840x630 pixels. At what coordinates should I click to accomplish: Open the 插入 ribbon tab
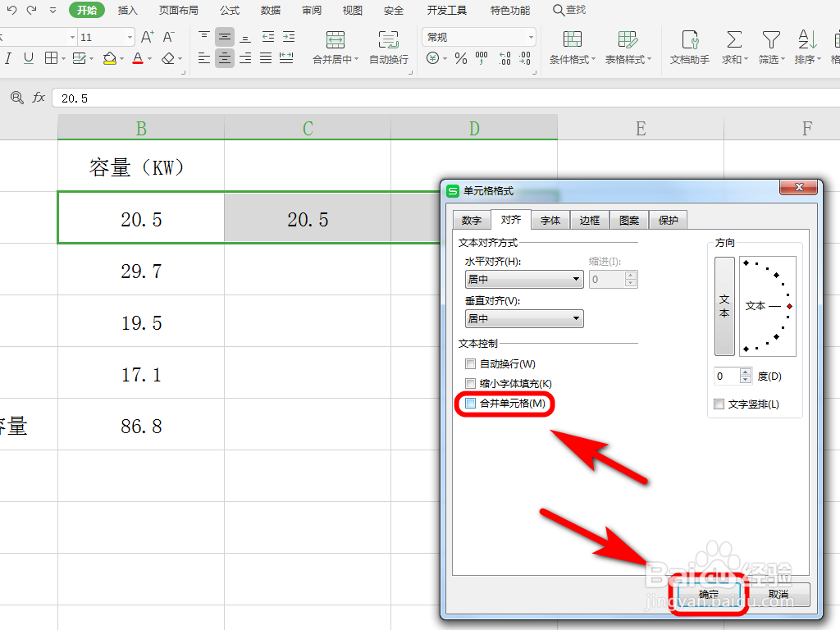point(127,10)
